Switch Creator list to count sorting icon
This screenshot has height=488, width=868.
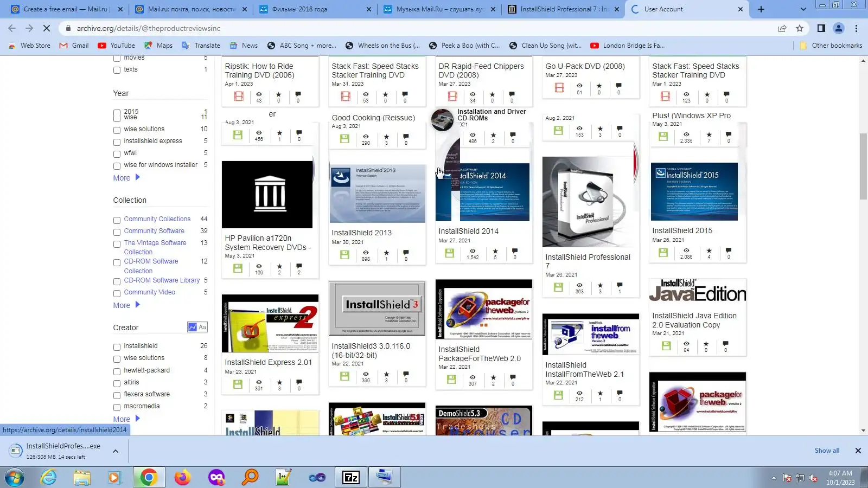[192, 327]
